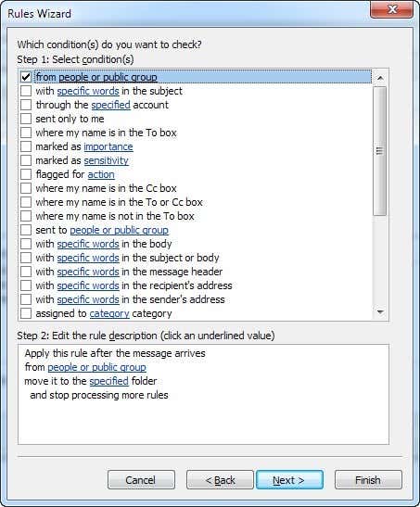Click 'action' link in flagged for condition
The image size is (420, 507).
[101, 174]
